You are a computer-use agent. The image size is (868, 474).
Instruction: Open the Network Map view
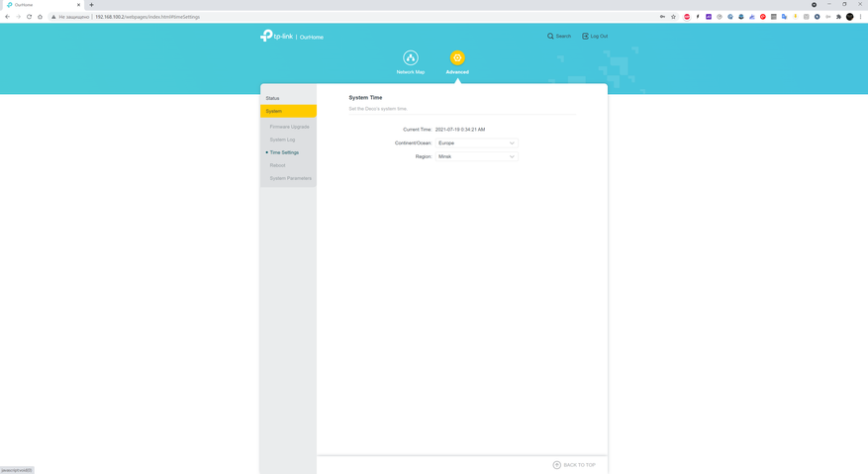coord(410,58)
